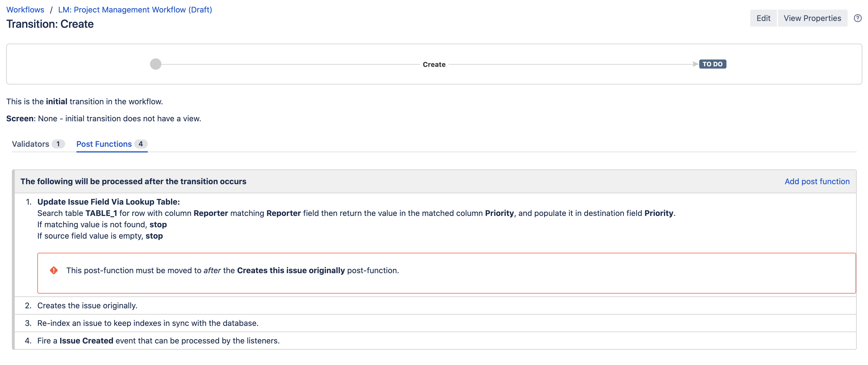The image size is (868, 365).
Task: Select the Update Issue Field Via Lookup Table row
Action: (108, 202)
